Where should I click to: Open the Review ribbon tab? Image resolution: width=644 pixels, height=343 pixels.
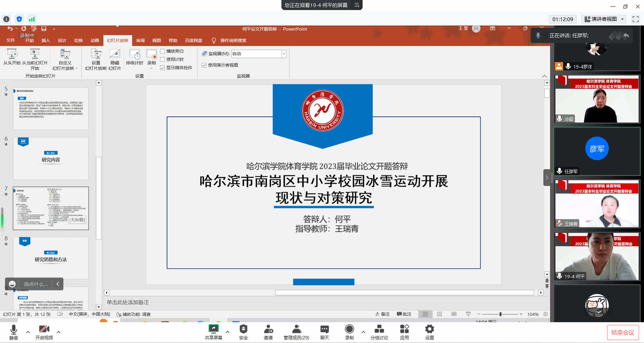coord(140,41)
